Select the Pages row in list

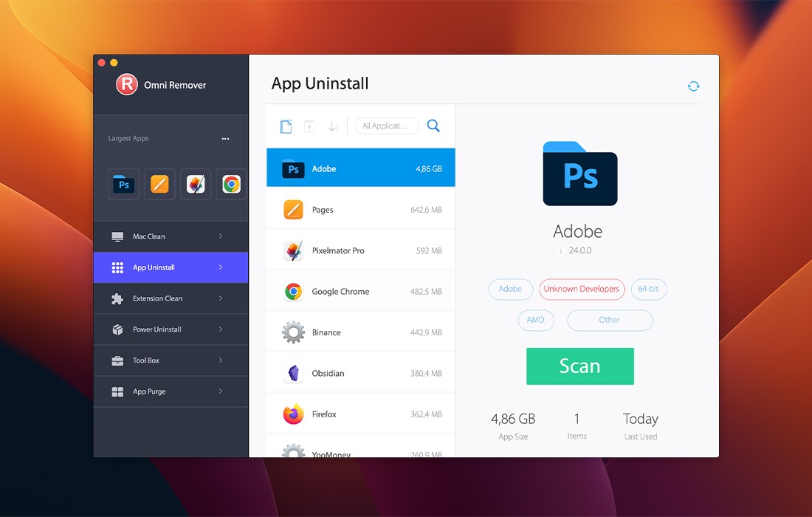[361, 209]
